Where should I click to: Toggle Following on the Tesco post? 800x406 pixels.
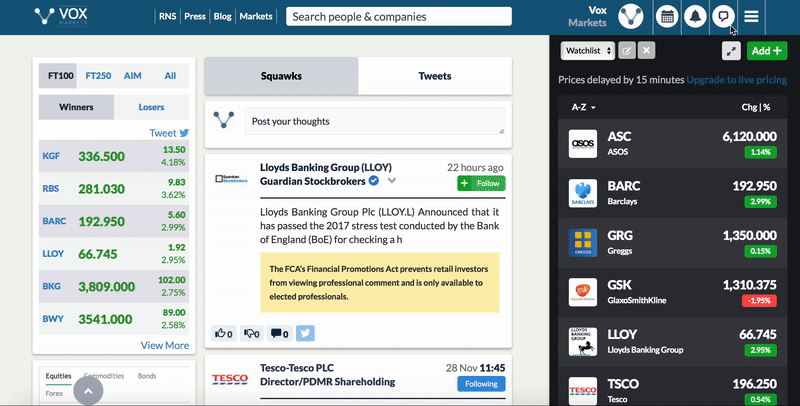[x=481, y=383]
